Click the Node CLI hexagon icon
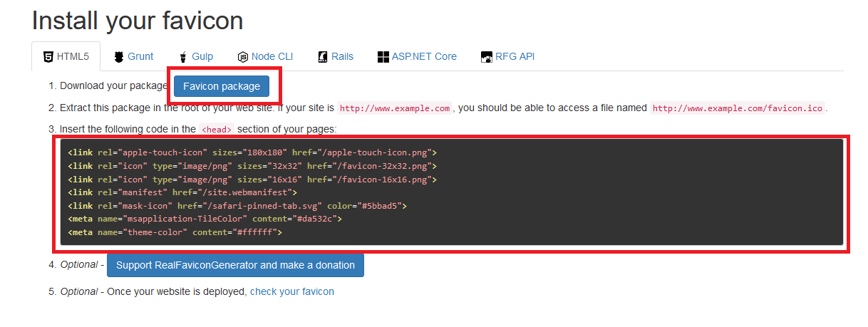This screenshot has width=868, height=327. tap(243, 57)
